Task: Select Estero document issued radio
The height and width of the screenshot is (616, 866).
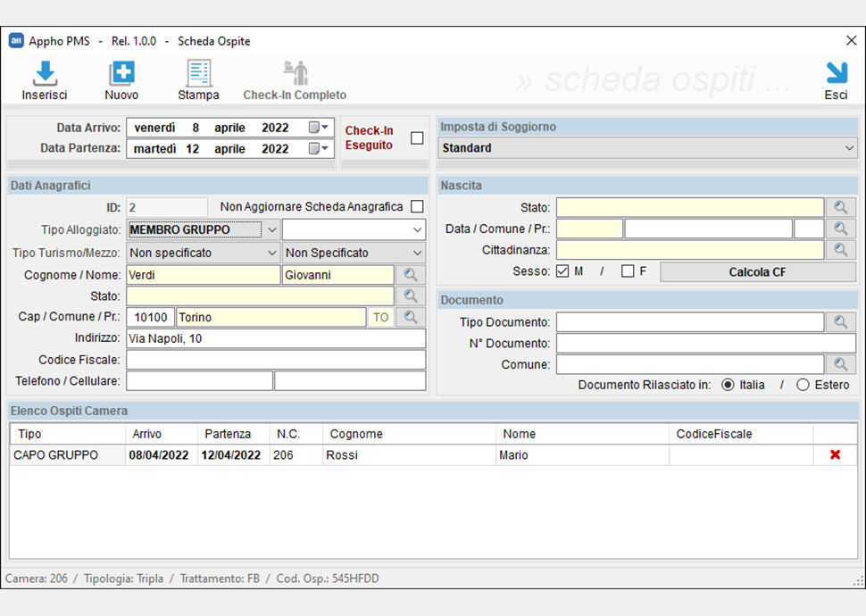Action: [x=803, y=385]
